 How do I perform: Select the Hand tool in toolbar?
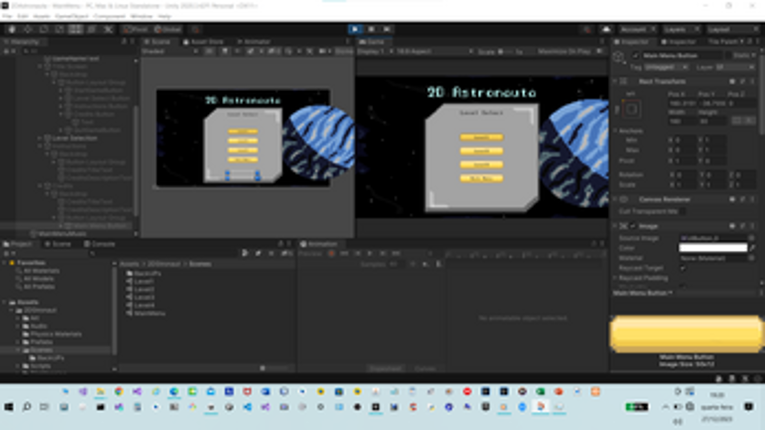click(x=12, y=29)
